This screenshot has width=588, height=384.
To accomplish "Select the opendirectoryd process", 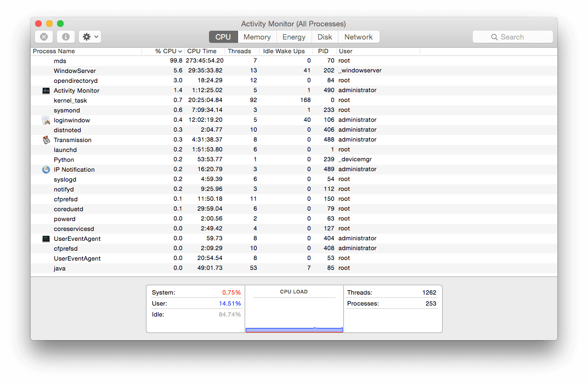I will 294,80.
